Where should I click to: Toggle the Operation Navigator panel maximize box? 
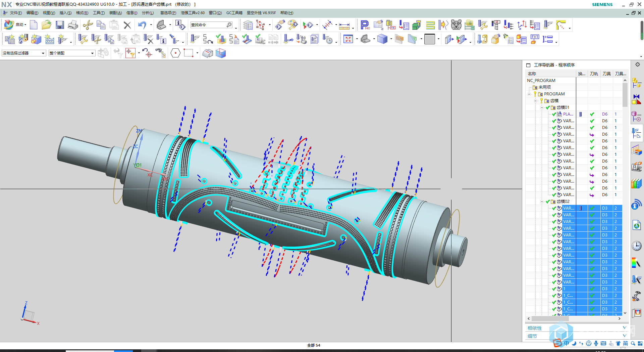(x=528, y=65)
